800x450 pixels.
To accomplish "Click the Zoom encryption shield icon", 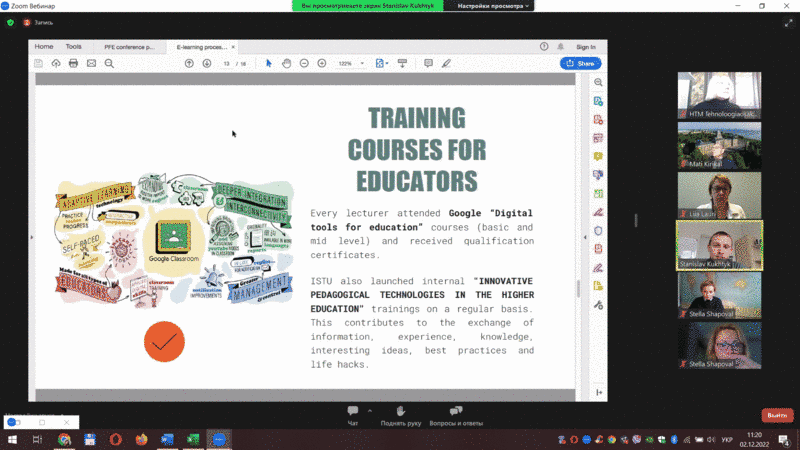I will coord(10,22).
